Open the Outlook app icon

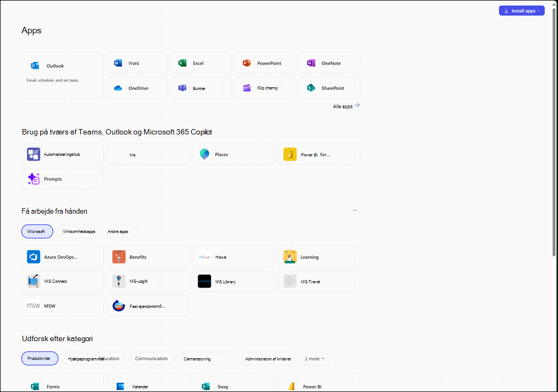pos(35,65)
